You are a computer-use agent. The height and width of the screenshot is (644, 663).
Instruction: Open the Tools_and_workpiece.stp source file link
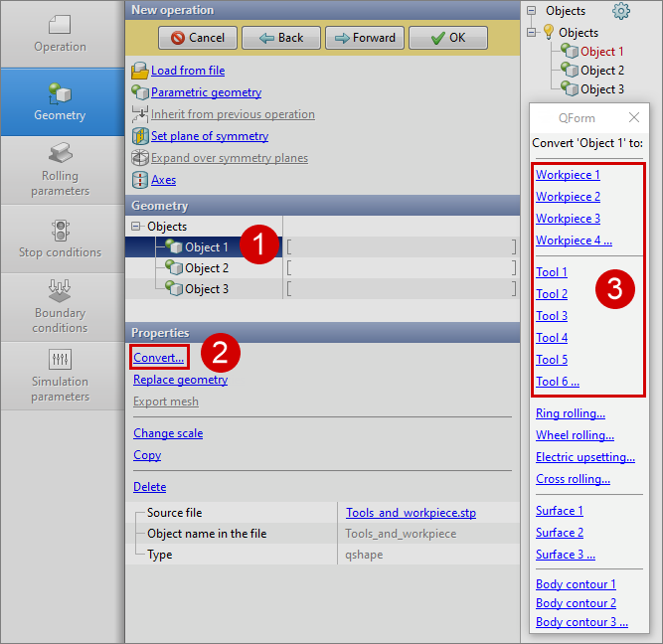pos(411,513)
